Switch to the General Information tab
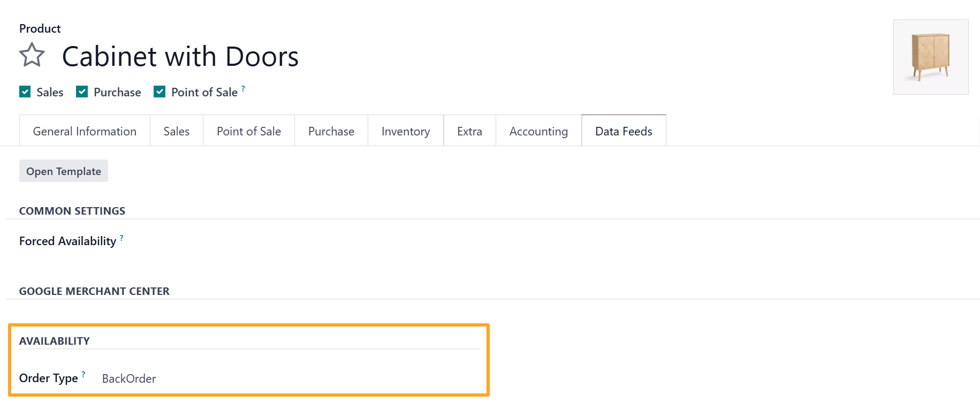The height and width of the screenshot is (410, 980). tap(84, 131)
